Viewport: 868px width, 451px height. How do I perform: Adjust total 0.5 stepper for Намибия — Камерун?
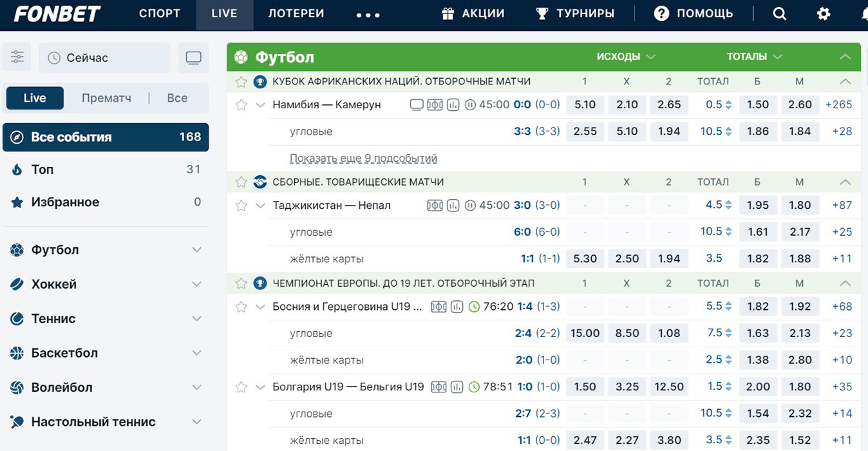[x=728, y=105]
